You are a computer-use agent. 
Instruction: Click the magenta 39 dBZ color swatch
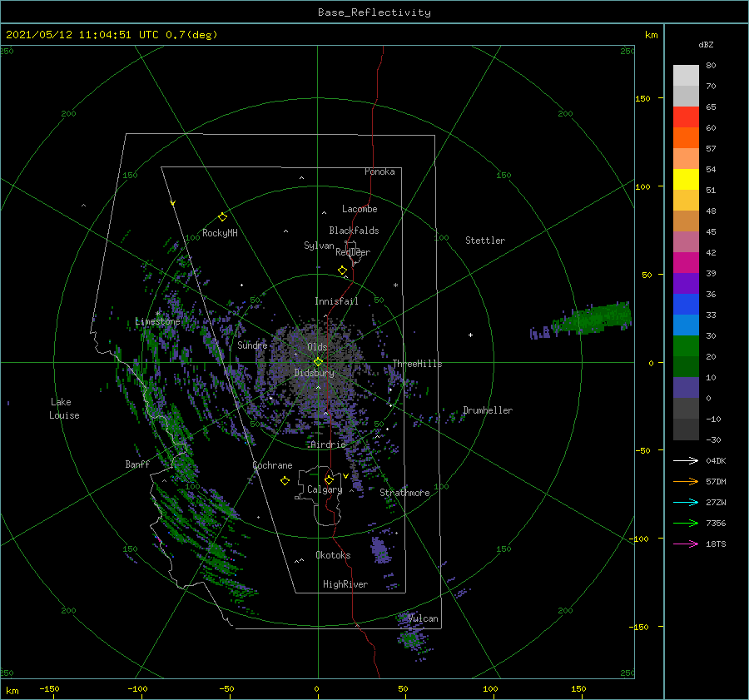point(686,263)
